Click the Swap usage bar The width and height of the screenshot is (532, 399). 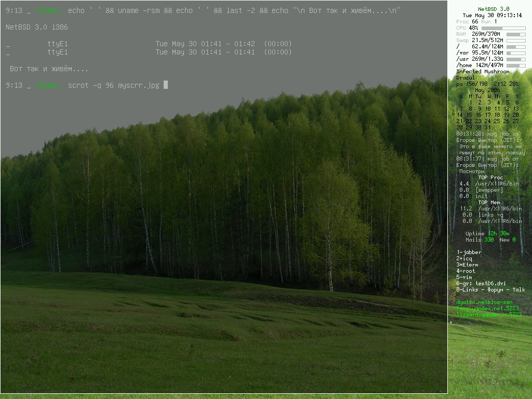pos(516,41)
